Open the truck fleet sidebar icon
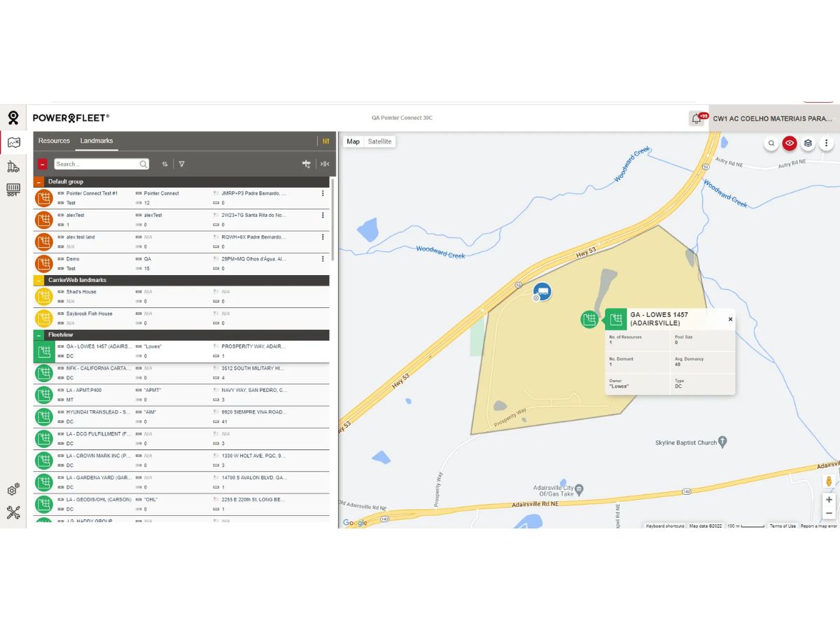 coord(13,167)
